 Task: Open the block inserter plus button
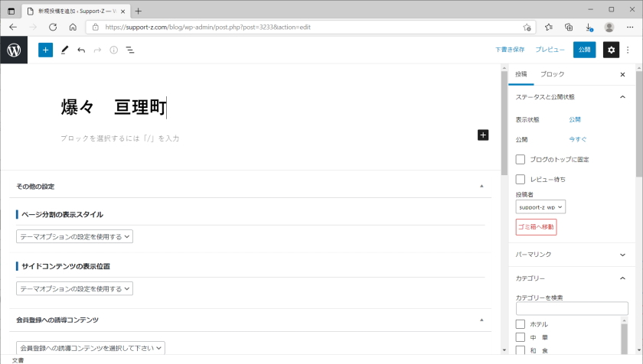(x=45, y=50)
